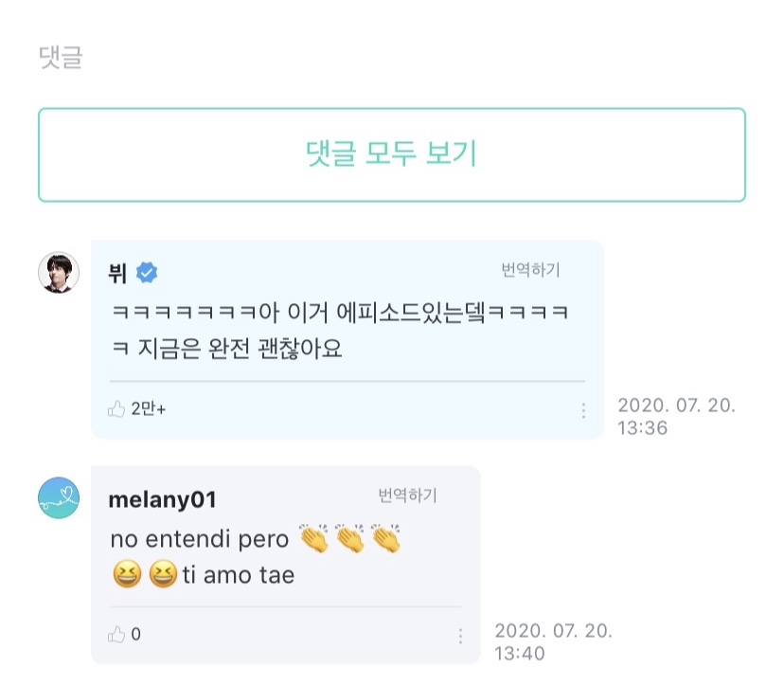
Task: Click the heart doodle avatar of melany01
Action: [x=57, y=496]
